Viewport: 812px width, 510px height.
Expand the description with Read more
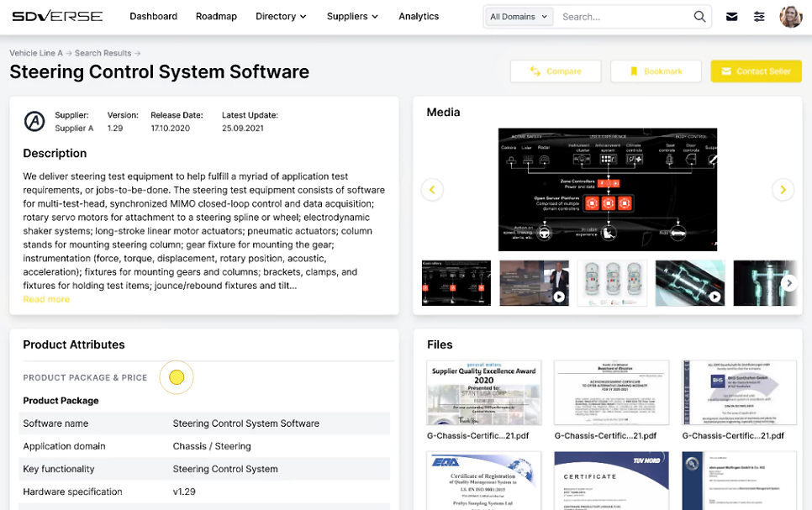point(46,299)
